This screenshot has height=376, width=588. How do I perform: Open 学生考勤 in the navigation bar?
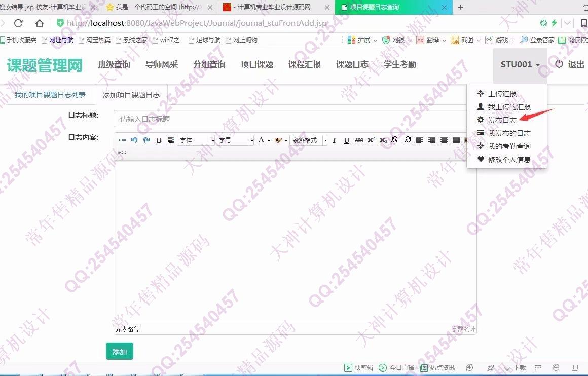(400, 64)
